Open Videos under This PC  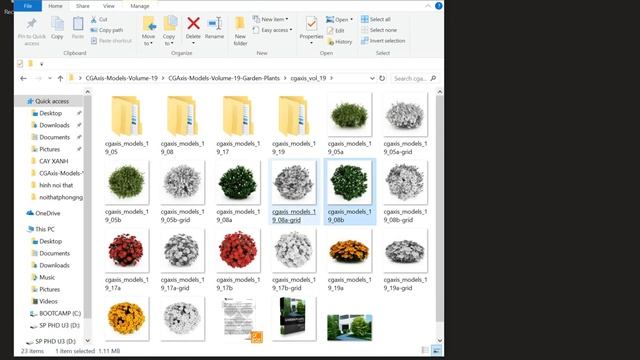(x=48, y=301)
